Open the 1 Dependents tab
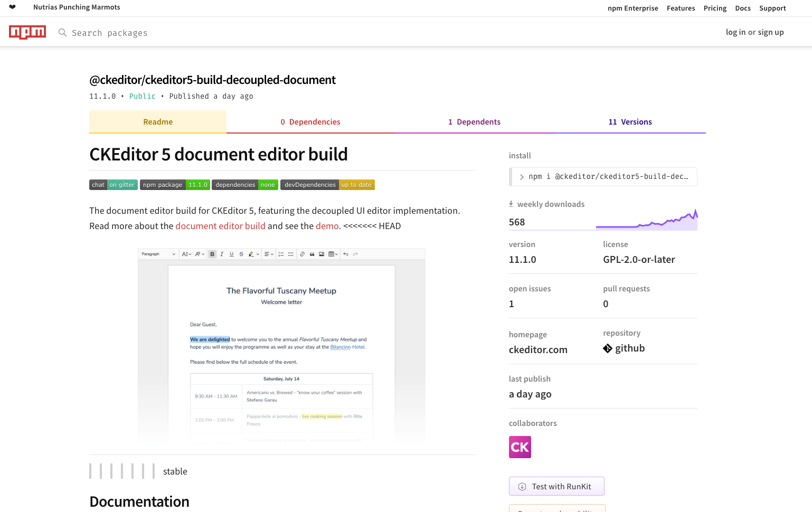Screen dimensions: 812x512 [x=474, y=121]
